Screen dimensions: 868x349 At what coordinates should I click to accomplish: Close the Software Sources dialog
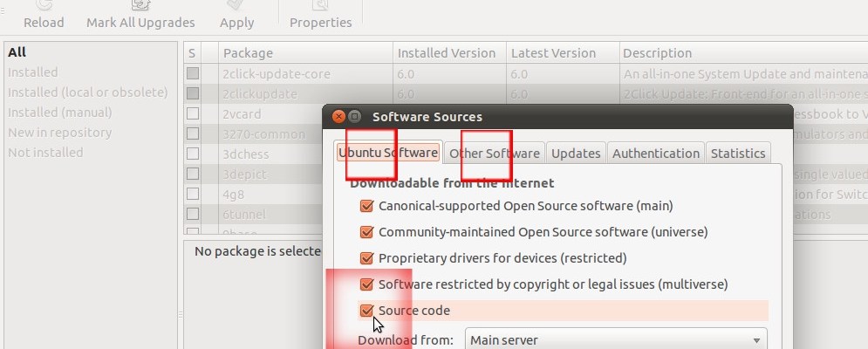click(x=338, y=116)
